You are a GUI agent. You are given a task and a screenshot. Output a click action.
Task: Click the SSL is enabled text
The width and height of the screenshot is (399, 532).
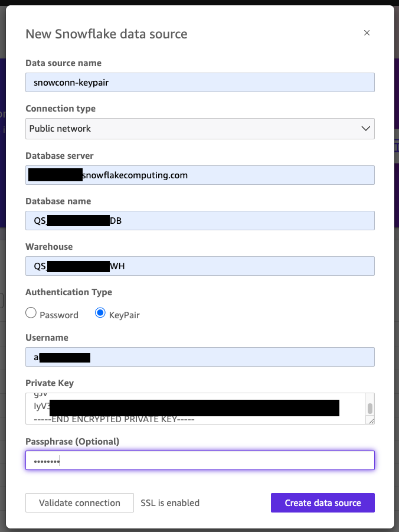pos(170,503)
